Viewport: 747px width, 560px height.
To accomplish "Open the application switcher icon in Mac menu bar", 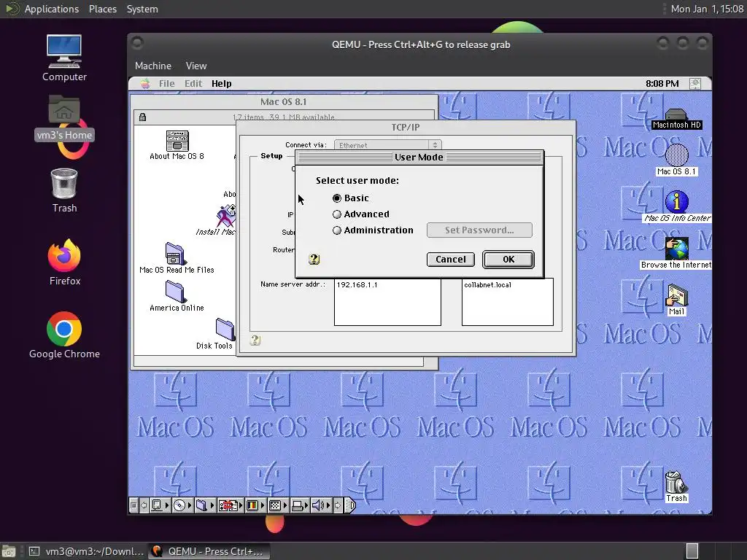I will pos(695,84).
